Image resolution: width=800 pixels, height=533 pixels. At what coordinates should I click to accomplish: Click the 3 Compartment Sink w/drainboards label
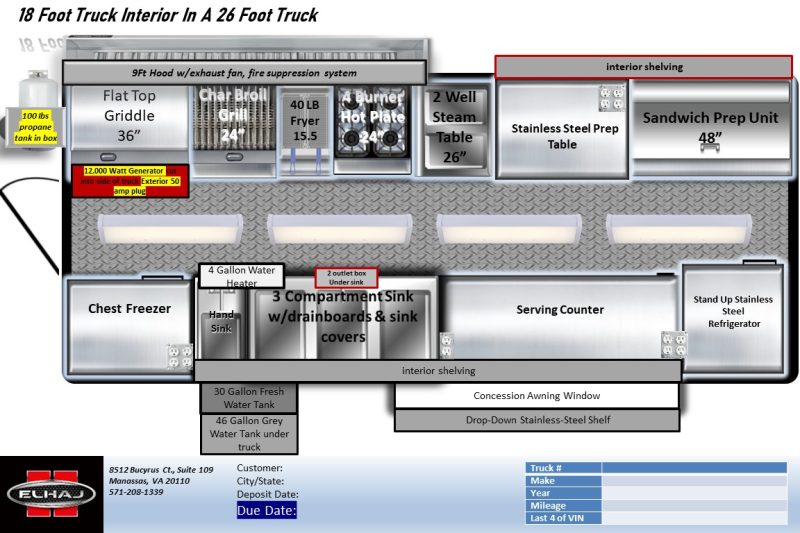pyautogui.click(x=342, y=316)
